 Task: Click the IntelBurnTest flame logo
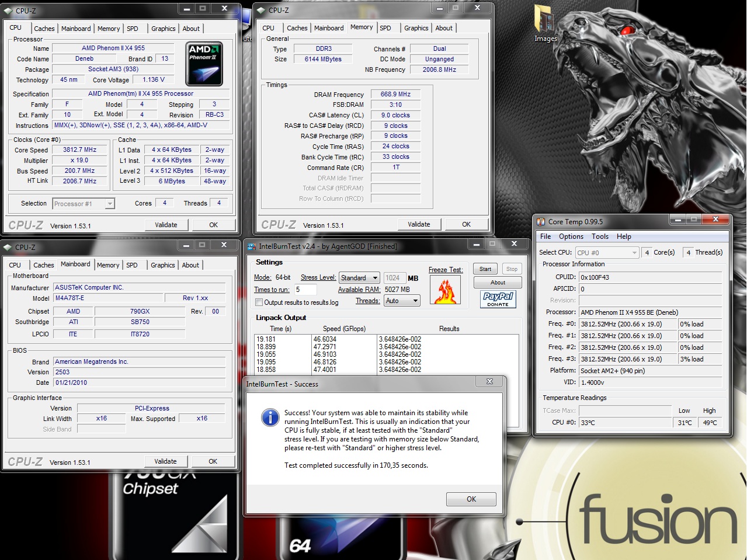click(445, 290)
